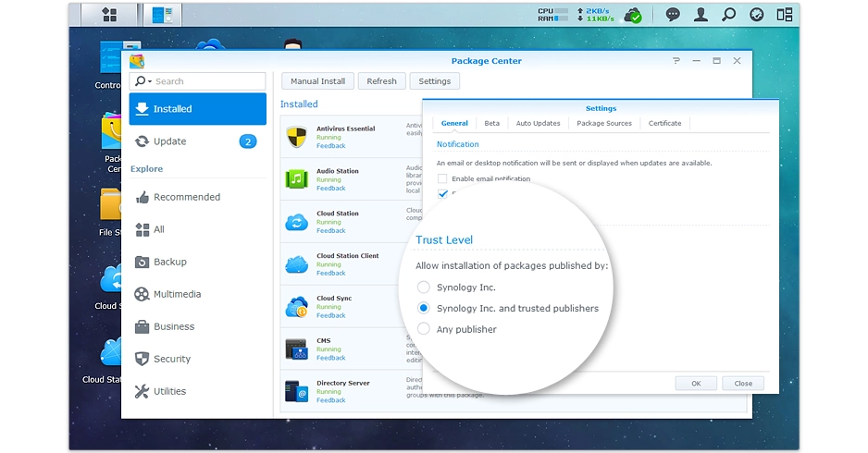
Task: Open Feedback link for Cloud Sync
Action: click(331, 315)
